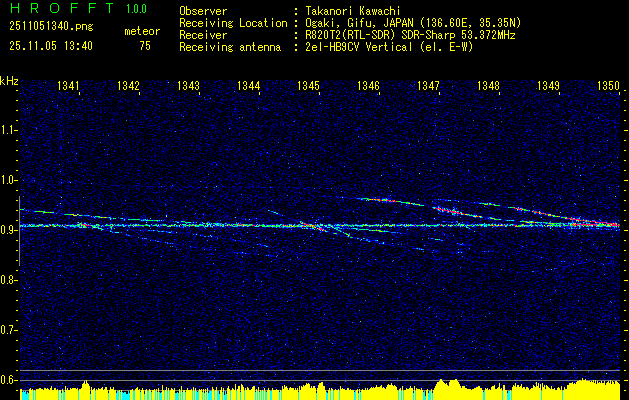Click the 0.9 frequency axis label
Image resolution: width=629 pixels, height=400 pixels.
click(8, 230)
